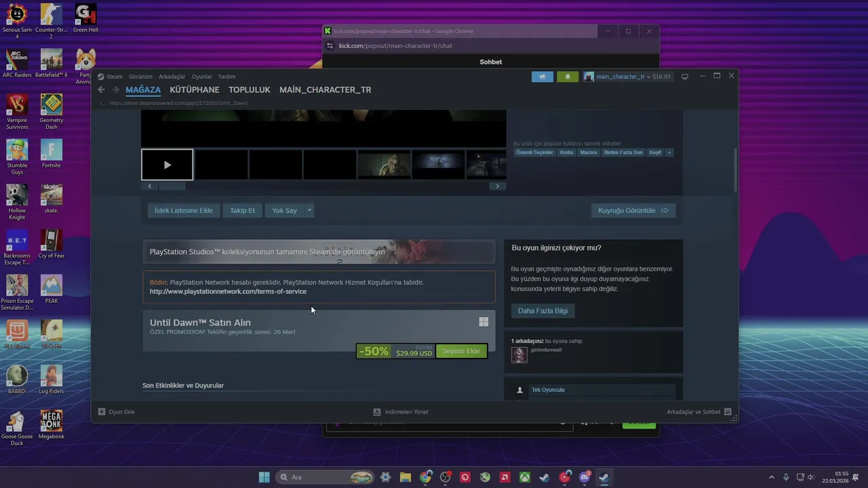This screenshot has width=868, height=488.
Task: Open the MAĞAZA tab
Action: pos(143,89)
